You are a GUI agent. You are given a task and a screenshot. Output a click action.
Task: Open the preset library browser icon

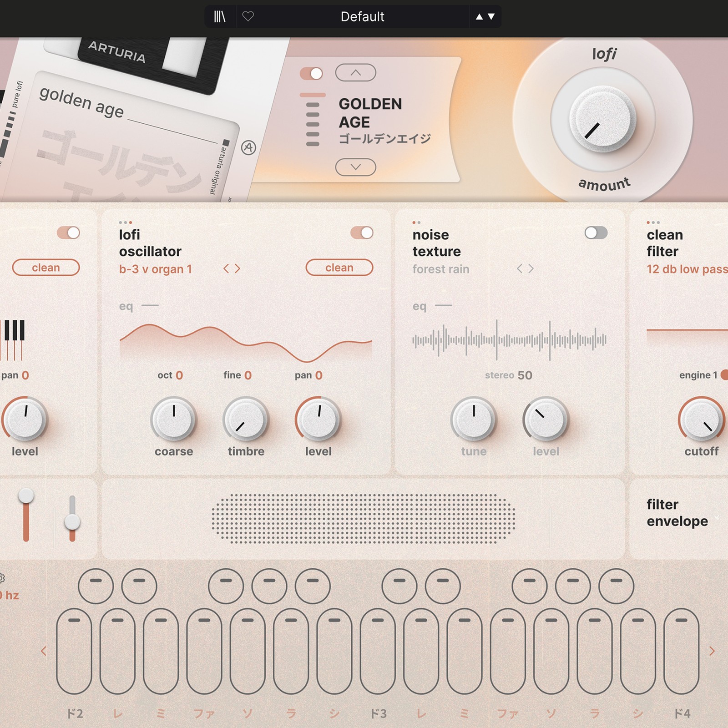tap(220, 17)
